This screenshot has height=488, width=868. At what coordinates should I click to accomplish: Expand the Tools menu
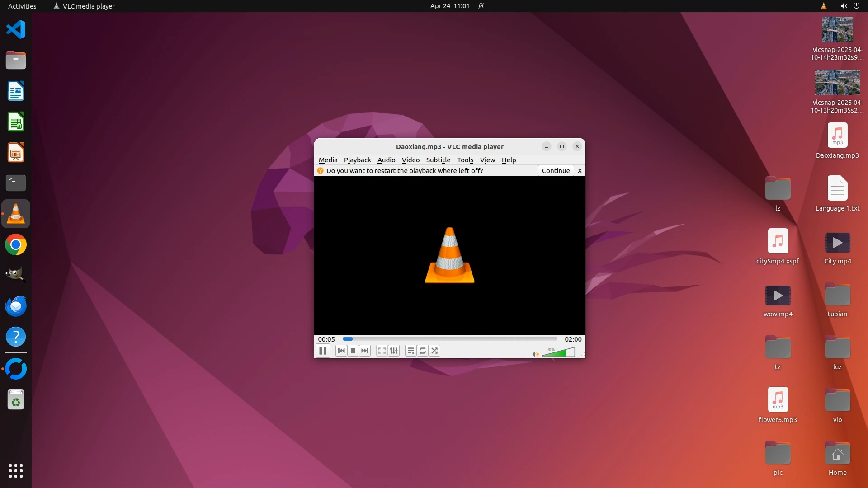(x=465, y=160)
